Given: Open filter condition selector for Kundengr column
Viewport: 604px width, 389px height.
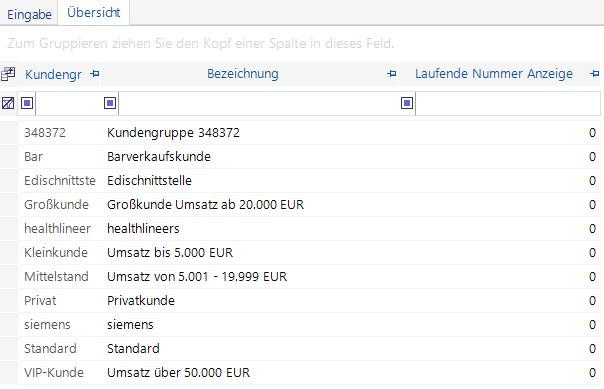Looking at the screenshot, I should click(x=27, y=103).
